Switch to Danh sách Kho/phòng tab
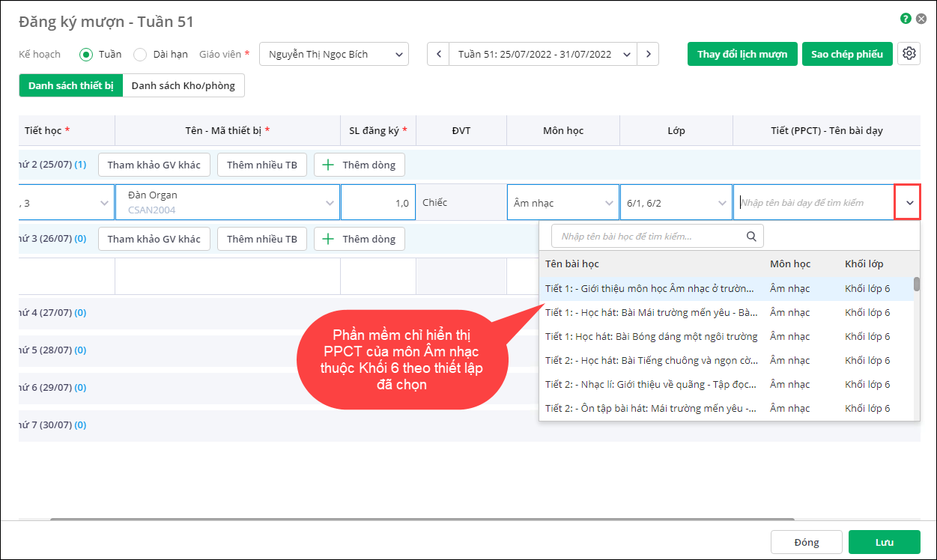Image resolution: width=937 pixels, height=560 pixels. [x=184, y=85]
